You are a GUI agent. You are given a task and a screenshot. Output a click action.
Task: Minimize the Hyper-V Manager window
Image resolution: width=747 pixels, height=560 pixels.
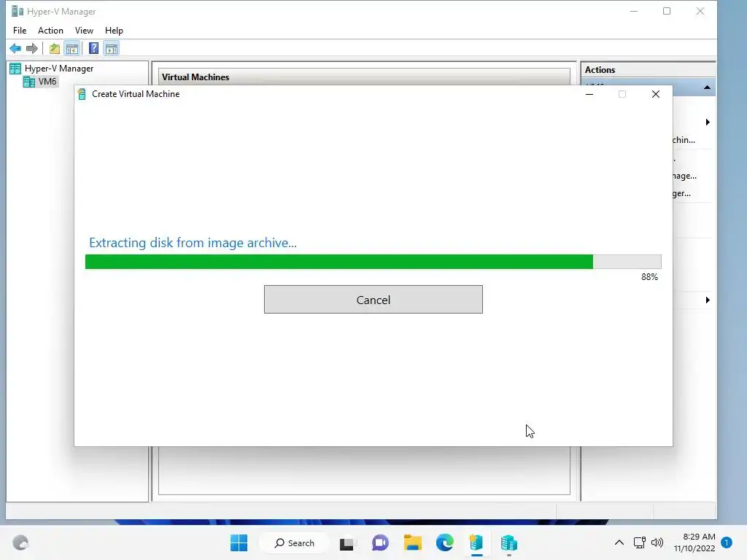coord(634,11)
